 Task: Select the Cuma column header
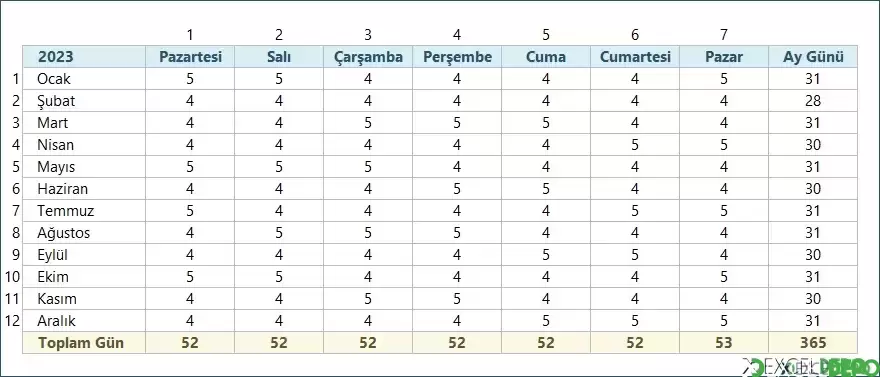[546, 57]
